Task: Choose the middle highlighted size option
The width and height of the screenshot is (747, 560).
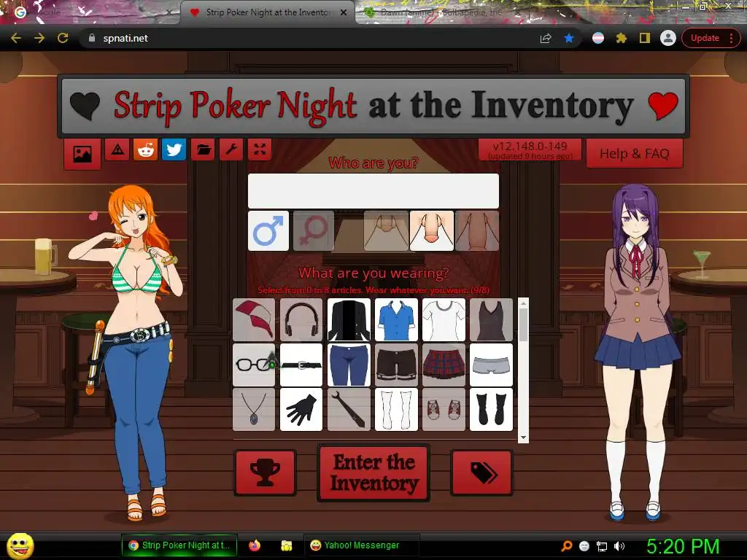Action: [432, 231]
